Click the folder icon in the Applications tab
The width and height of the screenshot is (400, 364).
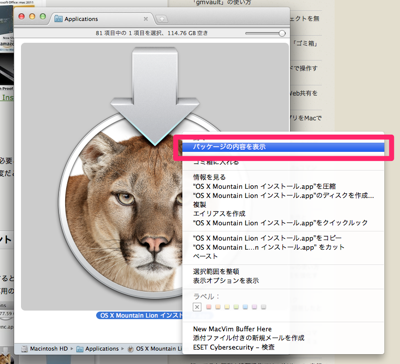(58, 19)
